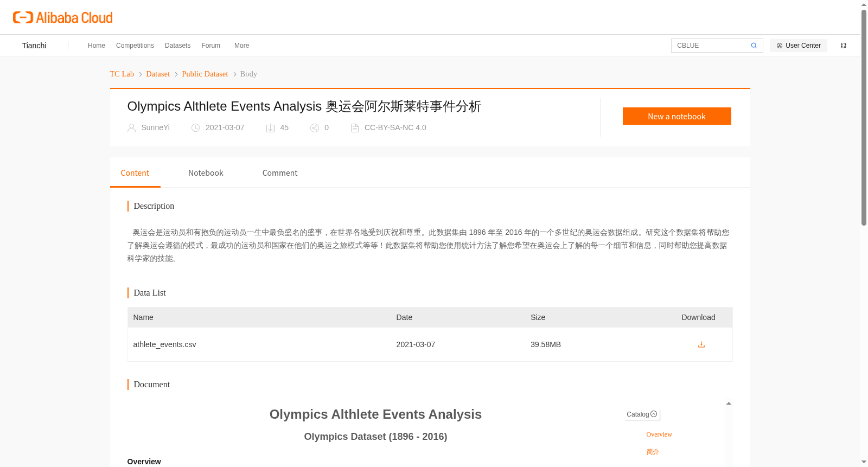Open the Datasets menu item
Viewport: 868px width, 467px height.
click(178, 46)
